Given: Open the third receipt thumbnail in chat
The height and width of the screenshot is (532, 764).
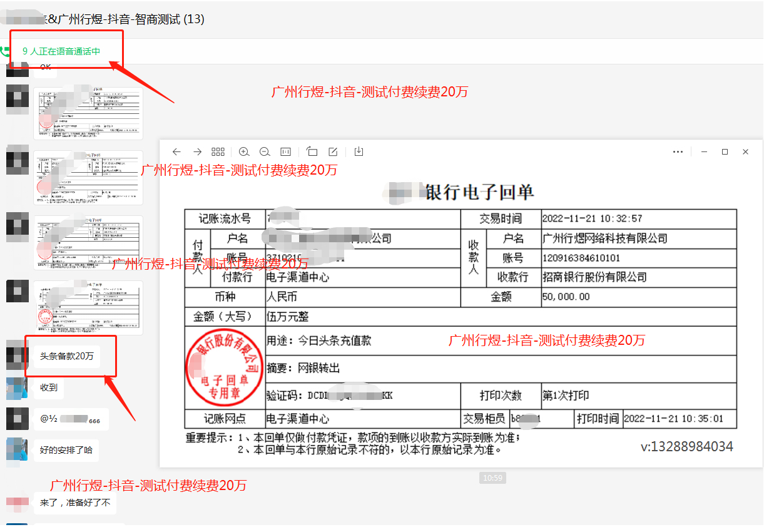Looking at the screenshot, I should tap(88, 243).
